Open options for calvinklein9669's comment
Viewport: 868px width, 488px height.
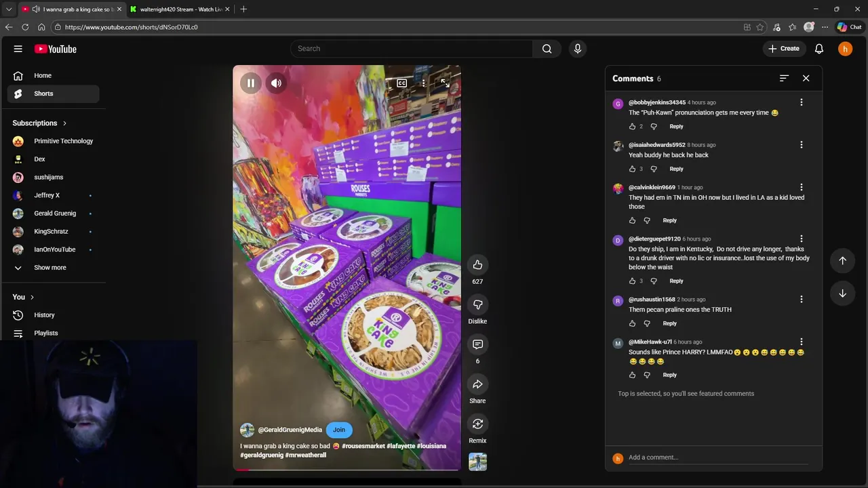click(801, 187)
